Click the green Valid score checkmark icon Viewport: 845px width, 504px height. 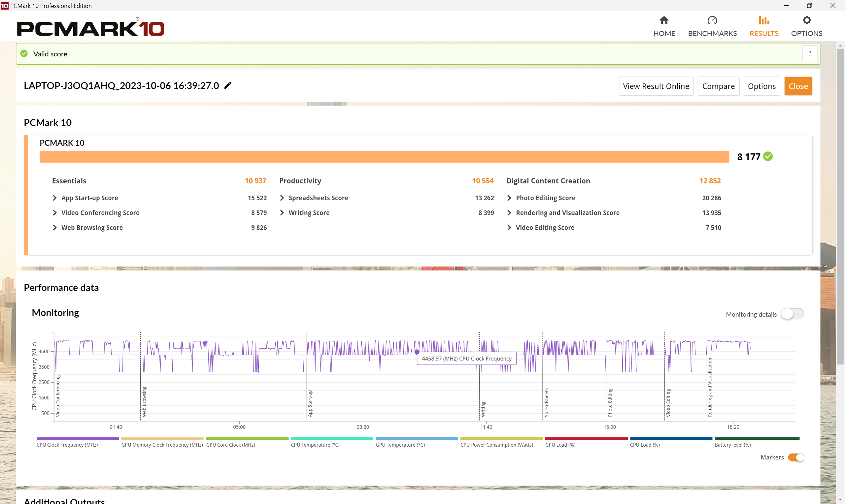pos(24,54)
